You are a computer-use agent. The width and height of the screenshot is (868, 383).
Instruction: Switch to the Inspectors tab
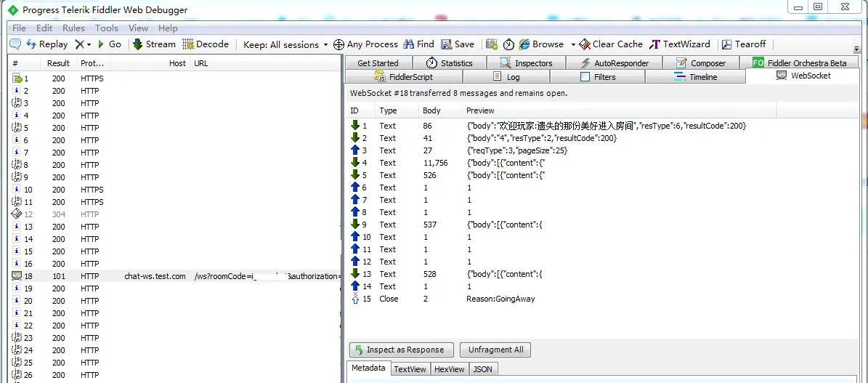click(x=526, y=63)
